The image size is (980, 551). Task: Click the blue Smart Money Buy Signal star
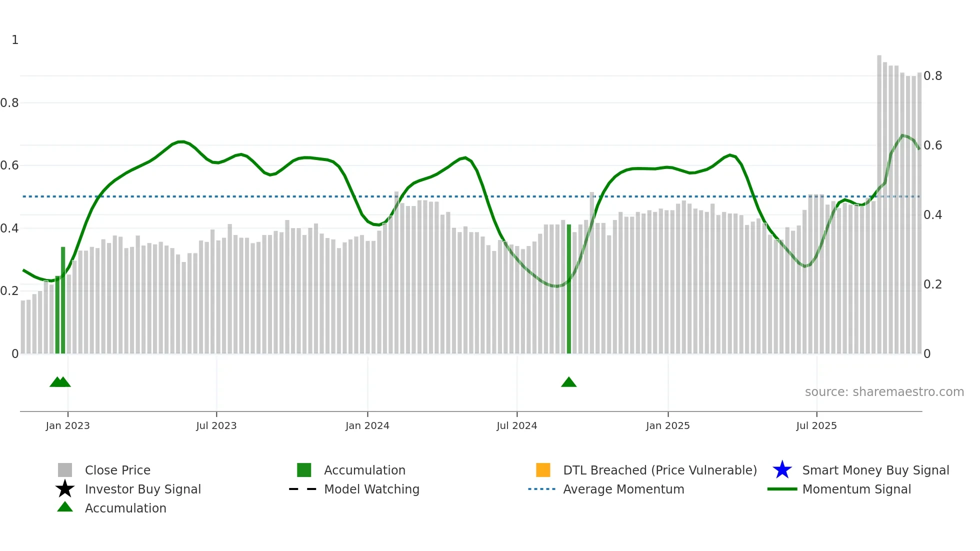pyautogui.click(x=782, y=470)
